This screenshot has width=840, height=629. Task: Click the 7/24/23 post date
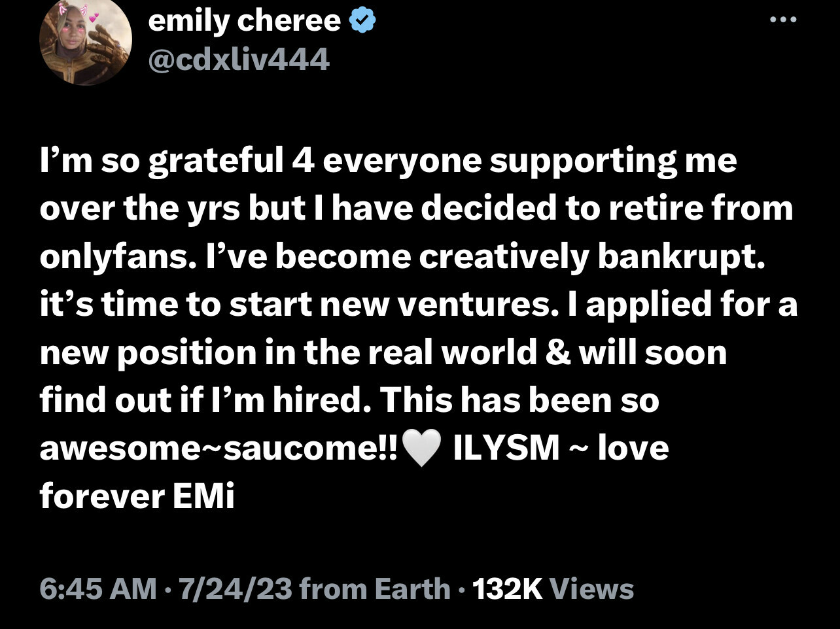coord(235,588)
